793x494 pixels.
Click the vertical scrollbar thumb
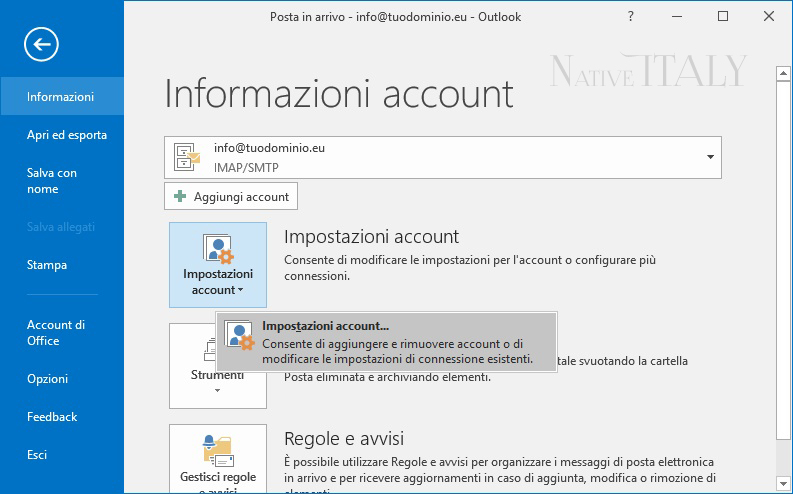pos(783,260)
